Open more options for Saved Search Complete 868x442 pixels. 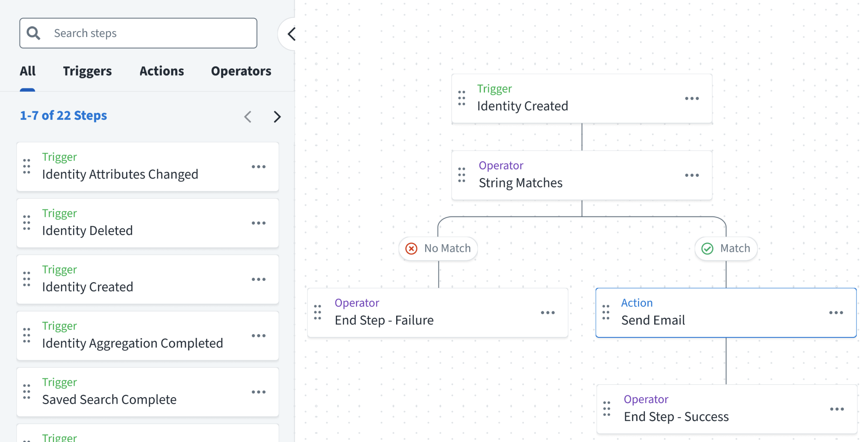coord(258,392)
